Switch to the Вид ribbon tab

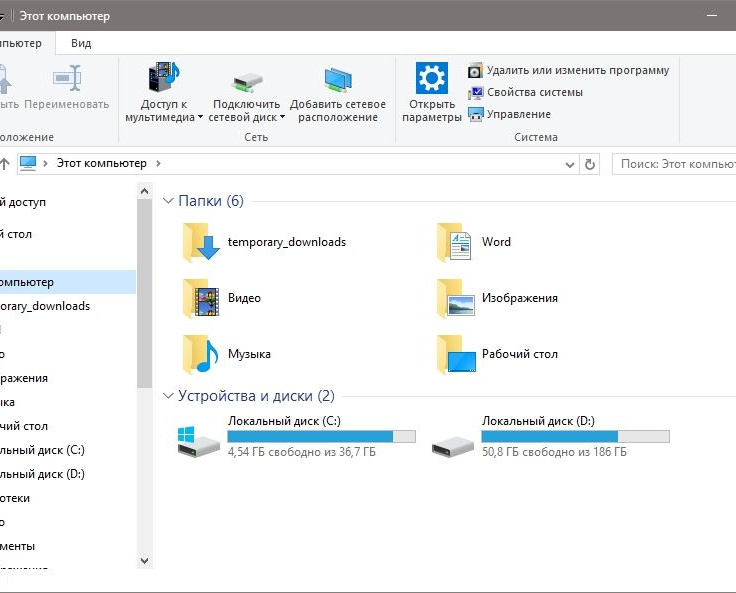click(x=81, y=43)
